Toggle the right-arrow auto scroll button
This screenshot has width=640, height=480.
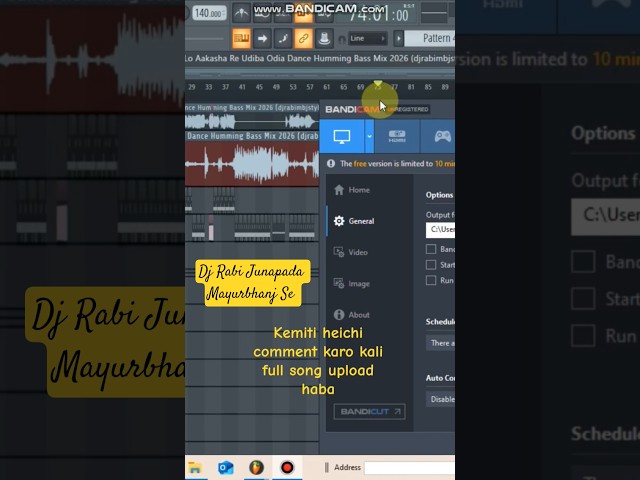[x=262, y=38]
